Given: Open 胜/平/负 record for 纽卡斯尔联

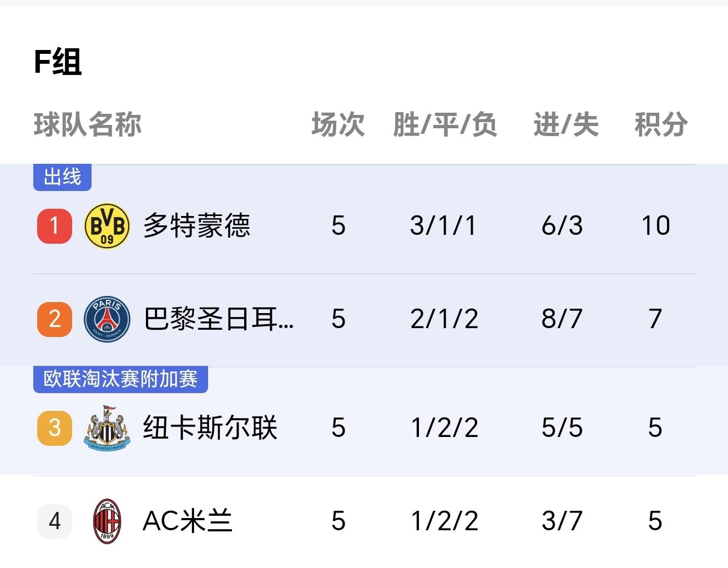Looking at the screenshot, I should coord(444,428).
